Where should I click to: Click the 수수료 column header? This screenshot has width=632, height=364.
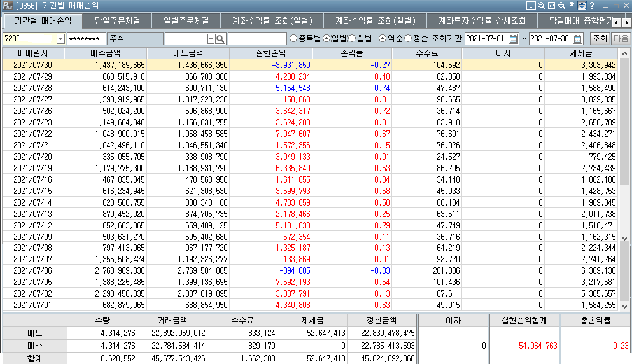427,53
